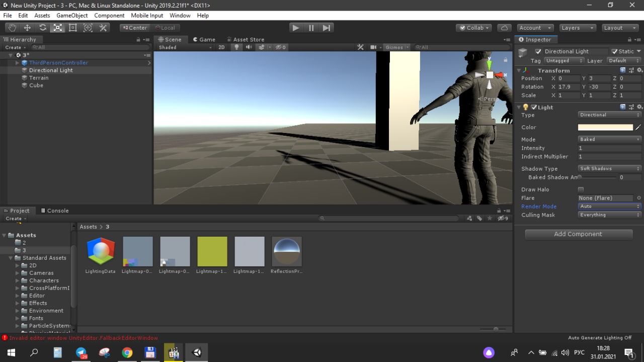Screen dimensions: 644x362
Task: Open the Account dropdown button
Action: pos(535,28)
